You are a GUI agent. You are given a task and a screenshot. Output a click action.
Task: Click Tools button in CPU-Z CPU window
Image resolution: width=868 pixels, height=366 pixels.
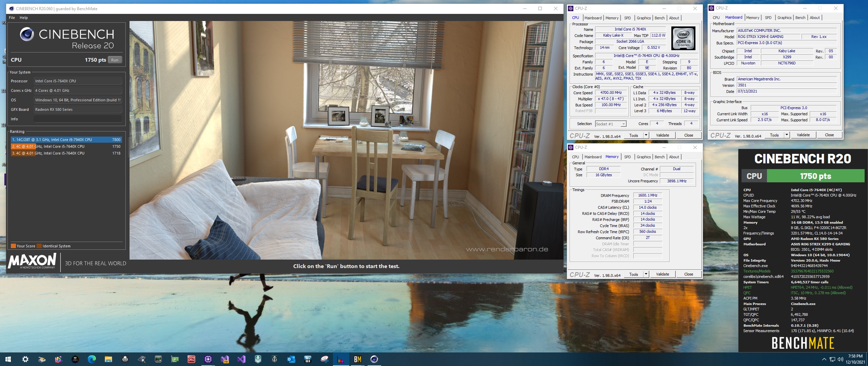[633, 135]
